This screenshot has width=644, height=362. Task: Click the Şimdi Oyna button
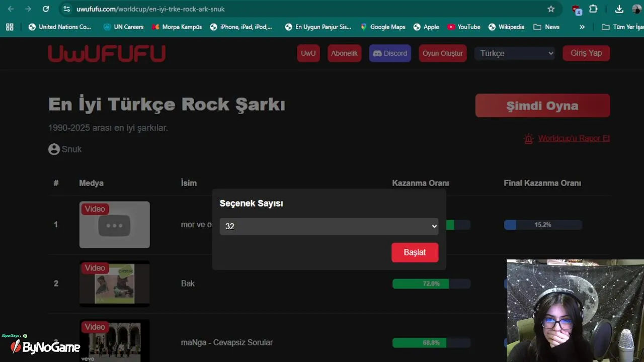(542, 106)
